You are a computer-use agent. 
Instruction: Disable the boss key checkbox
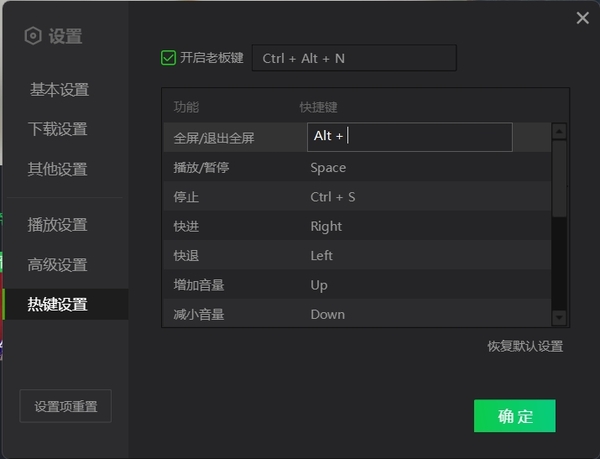tap(168, 58)
